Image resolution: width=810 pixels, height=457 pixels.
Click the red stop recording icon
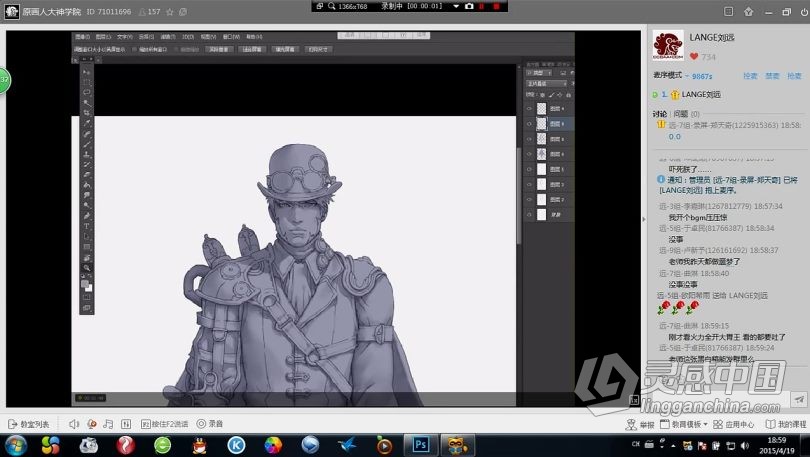pyautogui.click(x=496, y=6)
